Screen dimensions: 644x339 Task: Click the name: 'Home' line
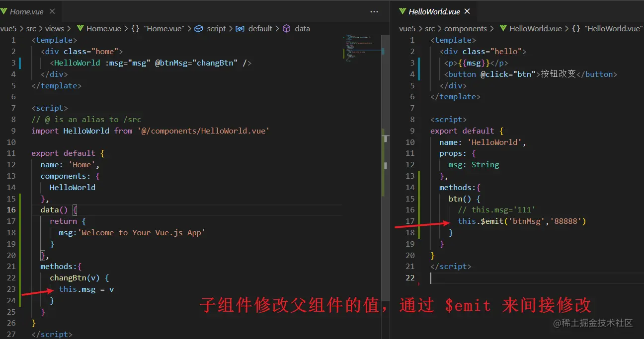pos(70,165)
